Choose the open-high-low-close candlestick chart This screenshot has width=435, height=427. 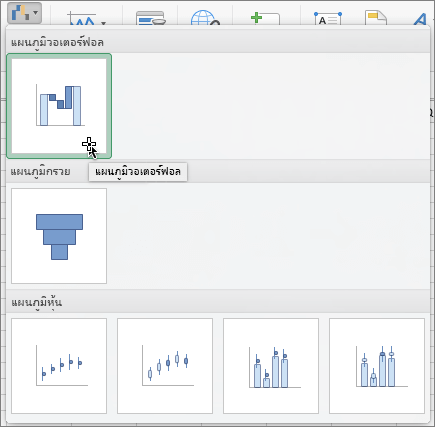click(165, 366)
